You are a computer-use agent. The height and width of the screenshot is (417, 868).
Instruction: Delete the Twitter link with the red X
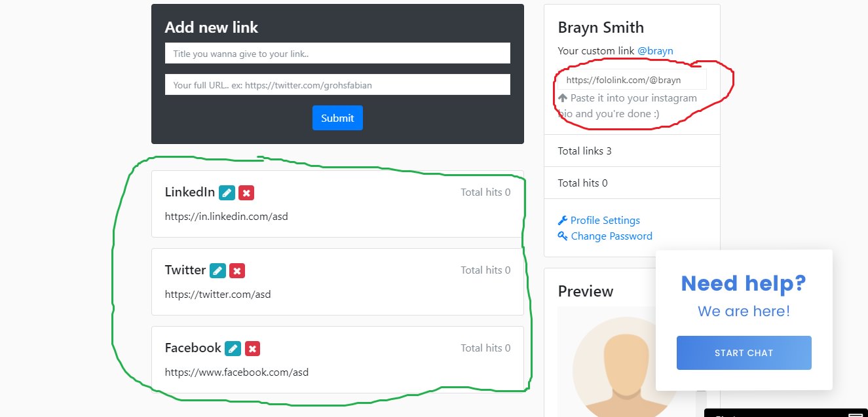click(237, 270)
